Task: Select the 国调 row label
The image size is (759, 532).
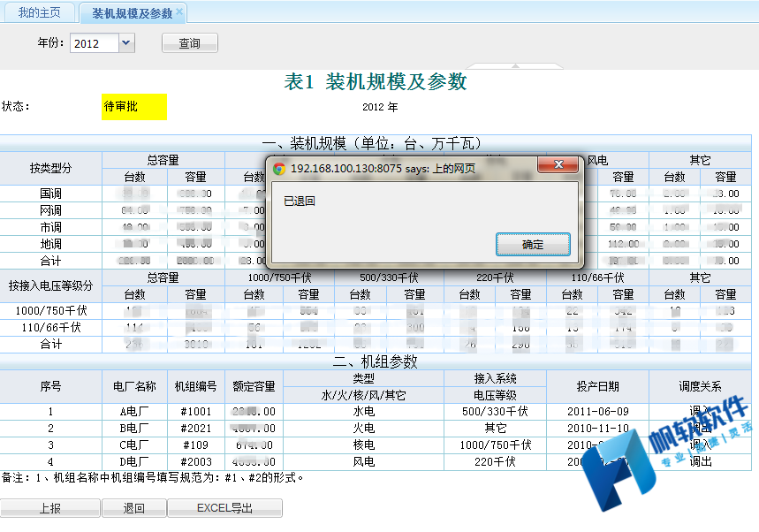Action: (51, 194)
